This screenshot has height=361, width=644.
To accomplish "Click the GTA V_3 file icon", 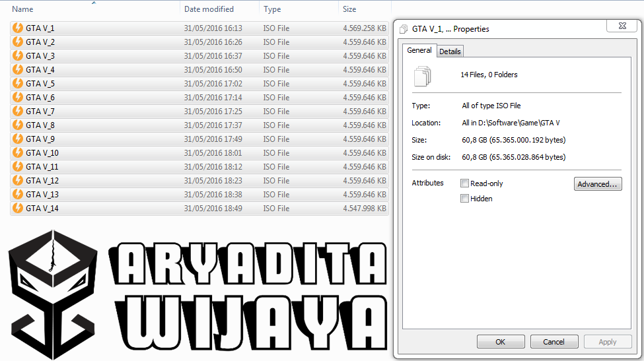I will click(x=18, y=55).
